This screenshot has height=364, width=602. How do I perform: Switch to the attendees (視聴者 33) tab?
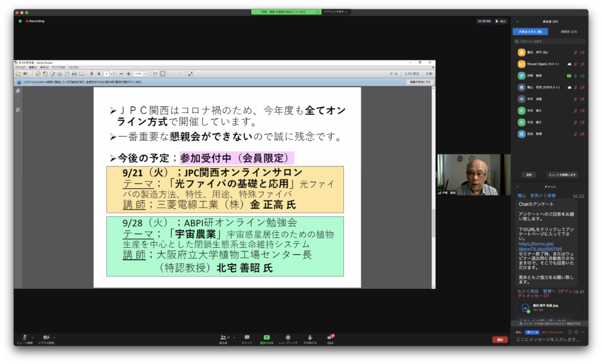pos(568,32)
